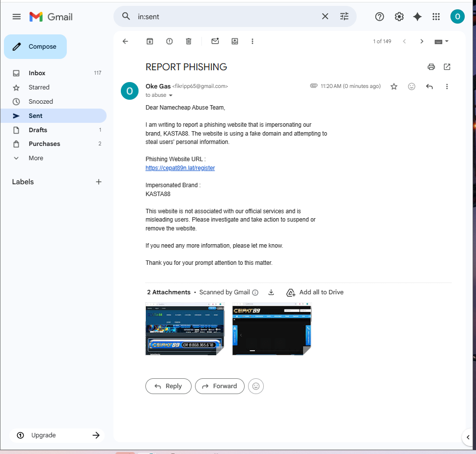Click Add all to Drive
This screenshot has height=454, width=476.
(315, 292)
